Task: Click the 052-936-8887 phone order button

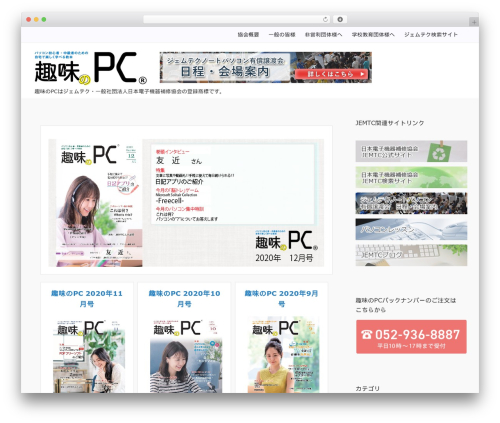Action: pos(411,337)
